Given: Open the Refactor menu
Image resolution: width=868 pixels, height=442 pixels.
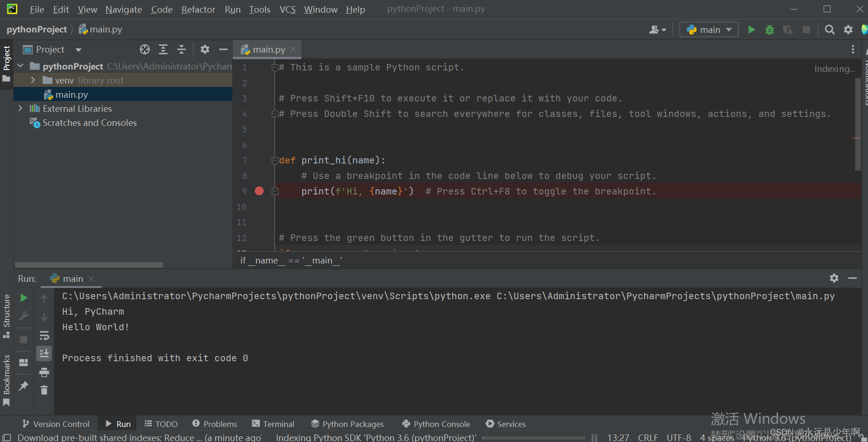Looking at the screenshot, I should point(198,9).
